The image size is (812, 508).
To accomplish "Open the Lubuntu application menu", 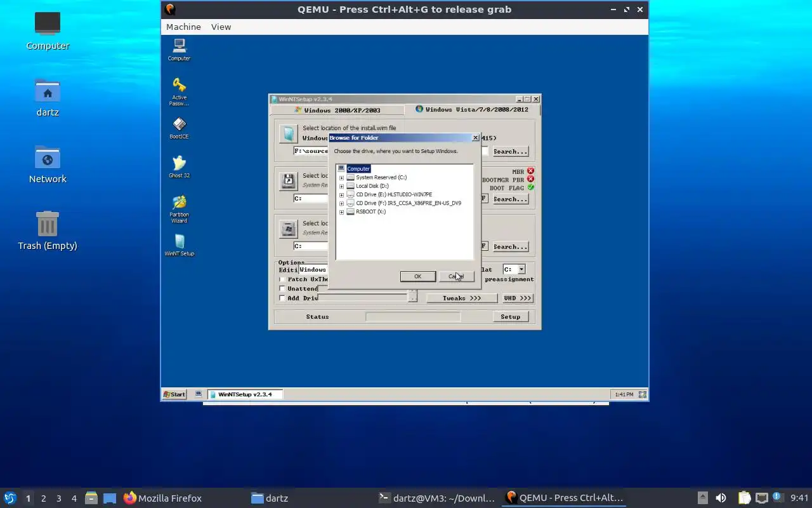I will point(10,498).
